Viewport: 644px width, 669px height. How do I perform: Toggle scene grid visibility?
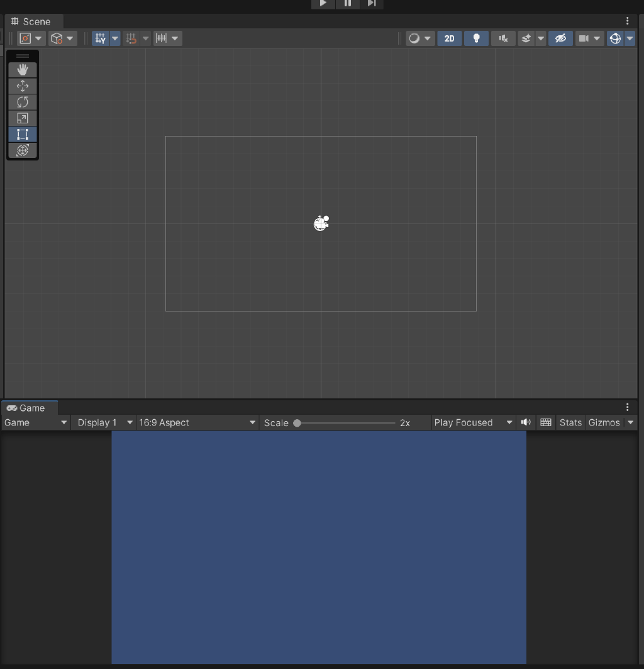click(101, 38)
